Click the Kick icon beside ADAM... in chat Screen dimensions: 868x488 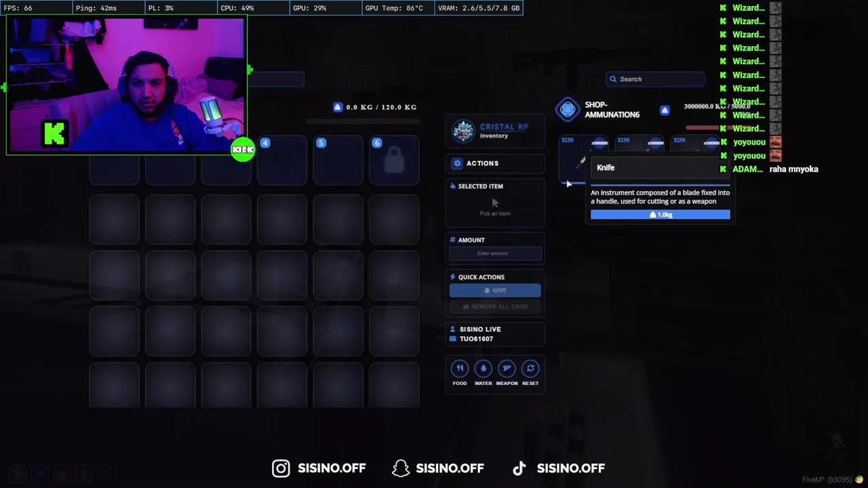point(724,169)
